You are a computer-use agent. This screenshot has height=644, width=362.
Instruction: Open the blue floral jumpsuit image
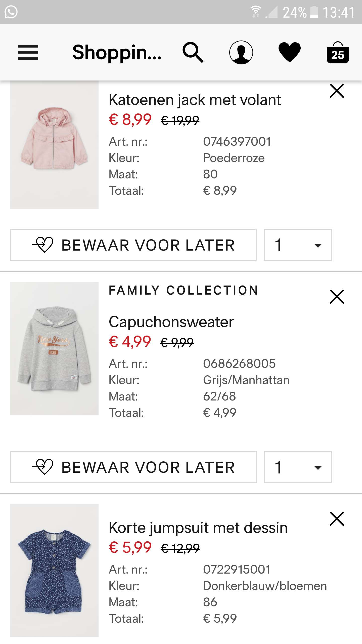[54, 570]
